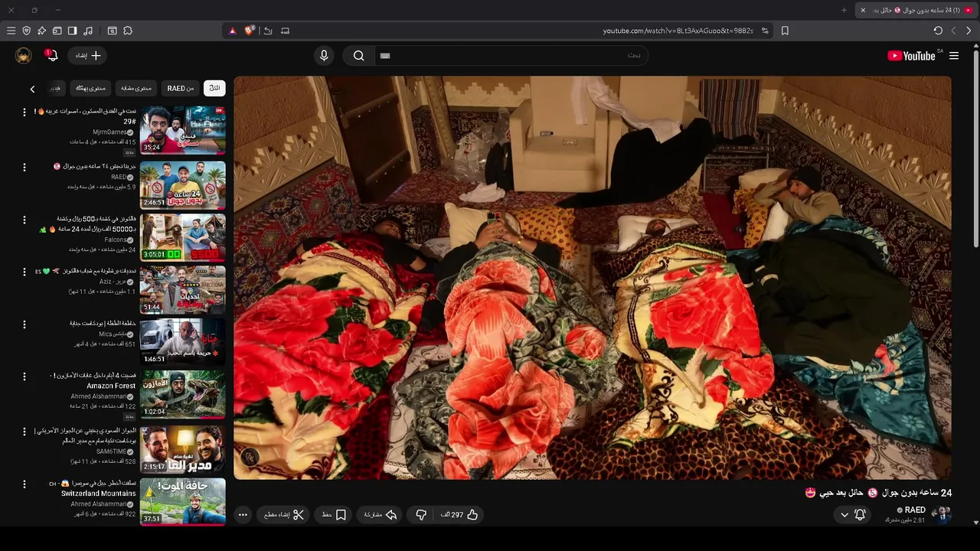Open the SAM6TIME 2:15:17 video thumbnail
Image resolution: width=980 pixels, height=551 pixels.
coord(183,449)
